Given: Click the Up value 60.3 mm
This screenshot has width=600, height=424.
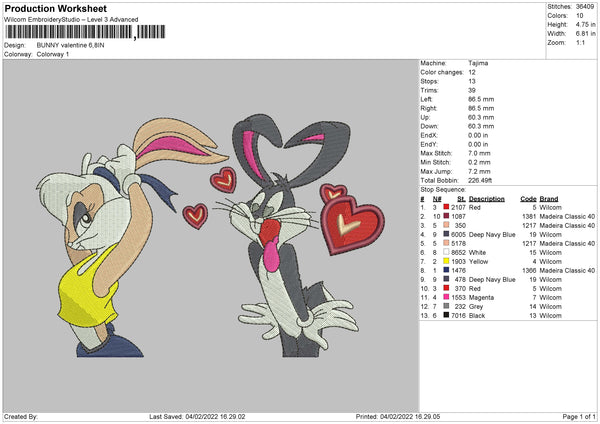Looking at the screenshot, I should (x=481, y=117).
